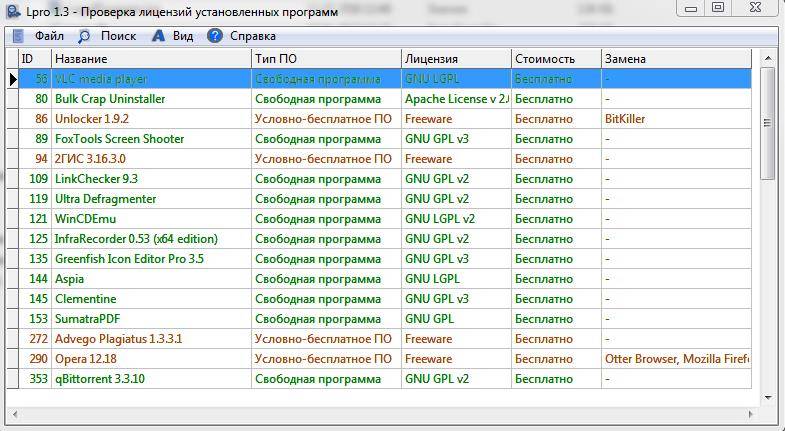Click ID 353 cell
This screenshot has height=431, width=785.
coord(35,379)
